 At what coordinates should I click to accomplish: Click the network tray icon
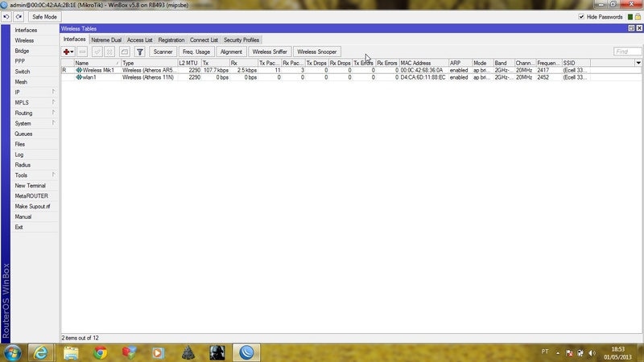(580, 353)
